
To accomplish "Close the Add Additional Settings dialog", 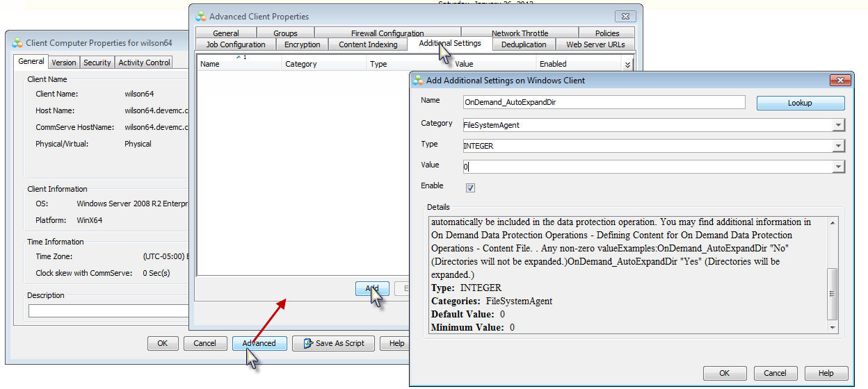I will coord(838,80).
